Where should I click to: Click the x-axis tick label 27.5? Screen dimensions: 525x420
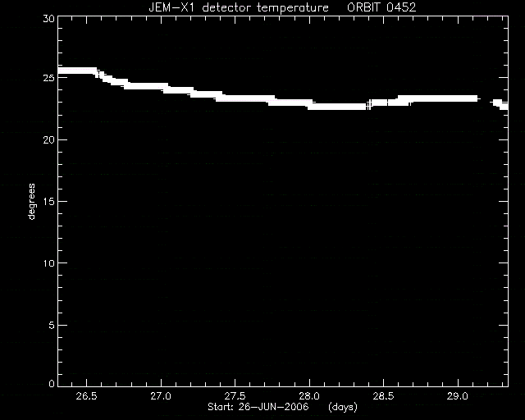point(235,396)
